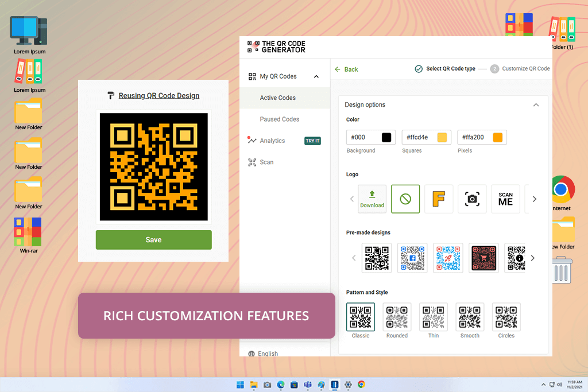Viewport: 588px width, 392px height.
Task: Open the Analytics menu item
Action: coord(272,141)
